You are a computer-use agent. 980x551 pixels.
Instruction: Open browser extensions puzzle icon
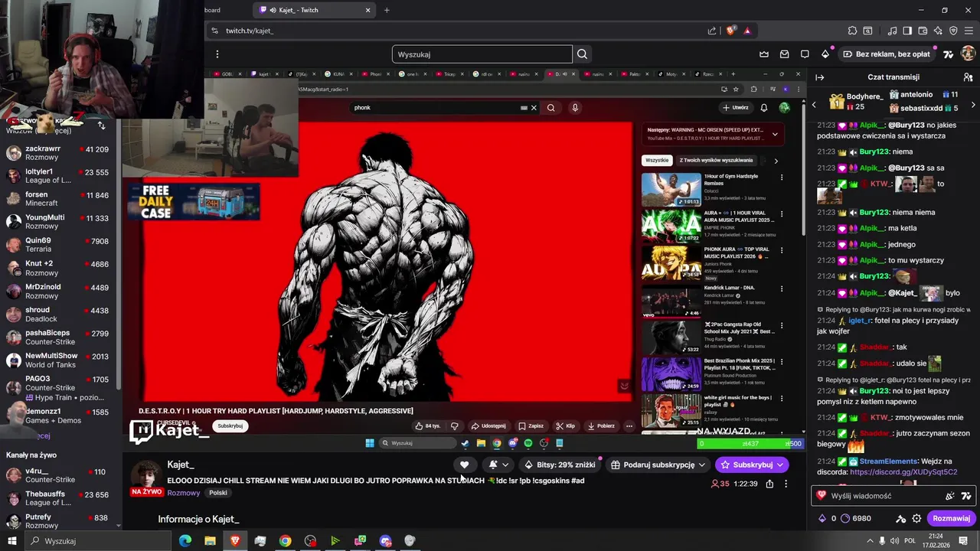coord(852,31)
